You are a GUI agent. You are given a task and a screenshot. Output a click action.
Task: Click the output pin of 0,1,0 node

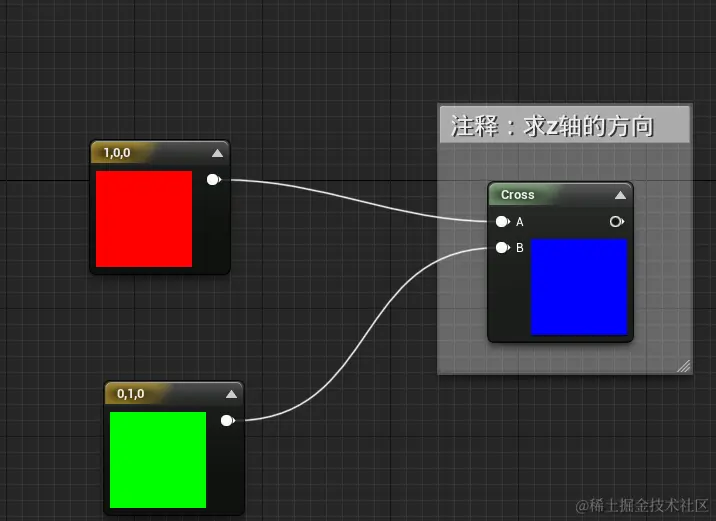[227, 421]
